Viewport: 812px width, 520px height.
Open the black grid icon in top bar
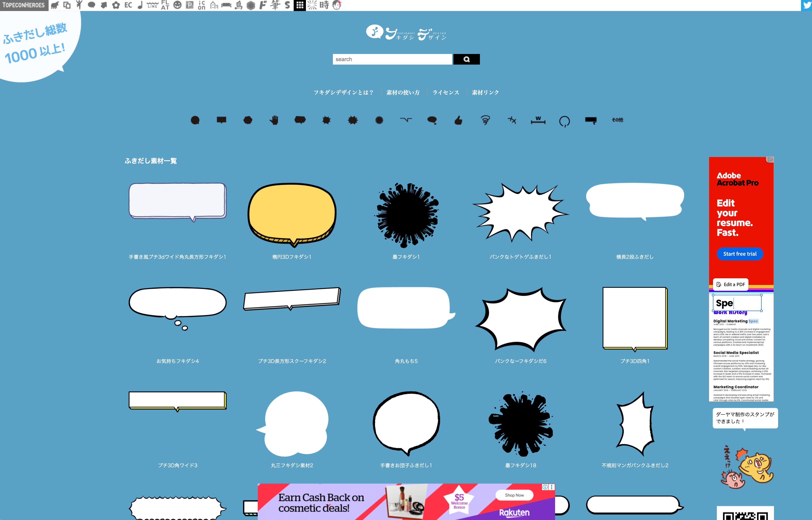pos(300,5)
